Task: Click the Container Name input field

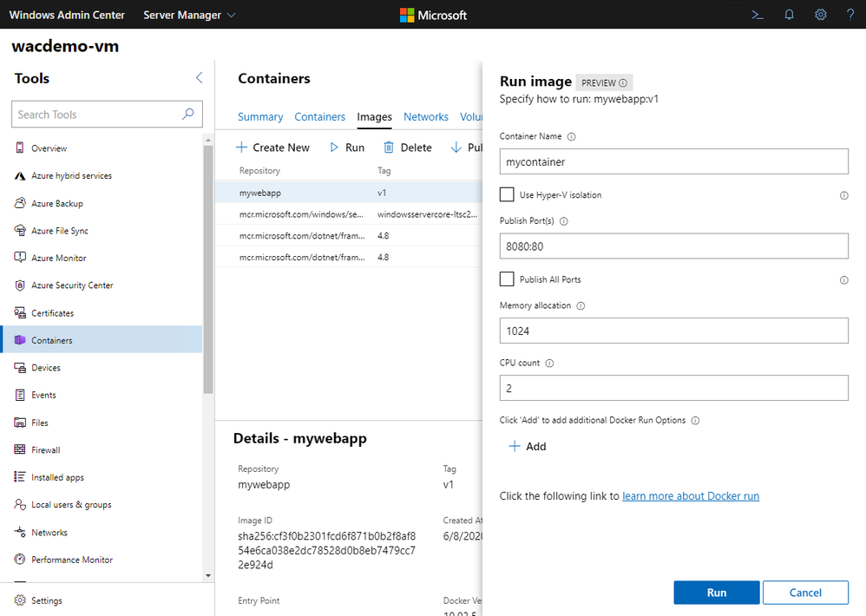Action: 674,161
